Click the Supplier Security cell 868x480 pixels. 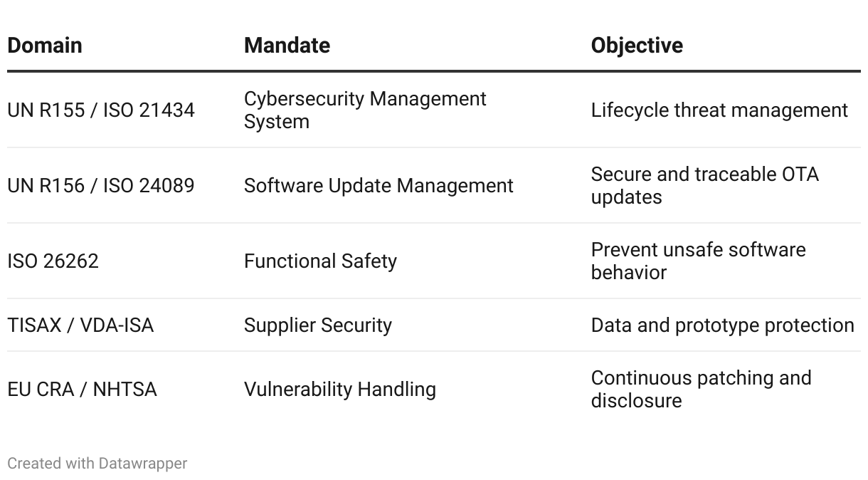click(x=318, y=325)
